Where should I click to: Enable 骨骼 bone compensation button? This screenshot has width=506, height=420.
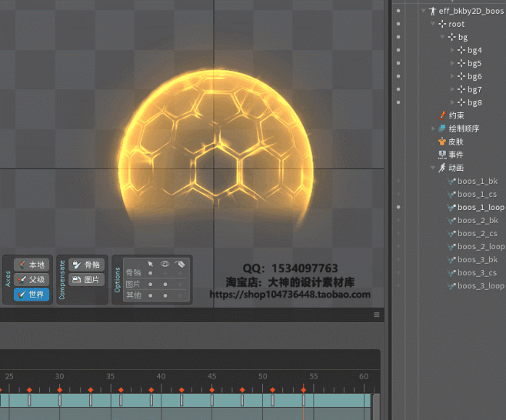85,265
